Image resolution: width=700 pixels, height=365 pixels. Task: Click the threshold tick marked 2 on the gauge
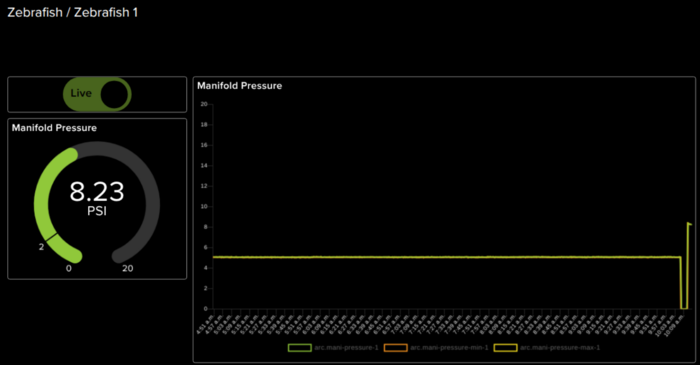51,237
